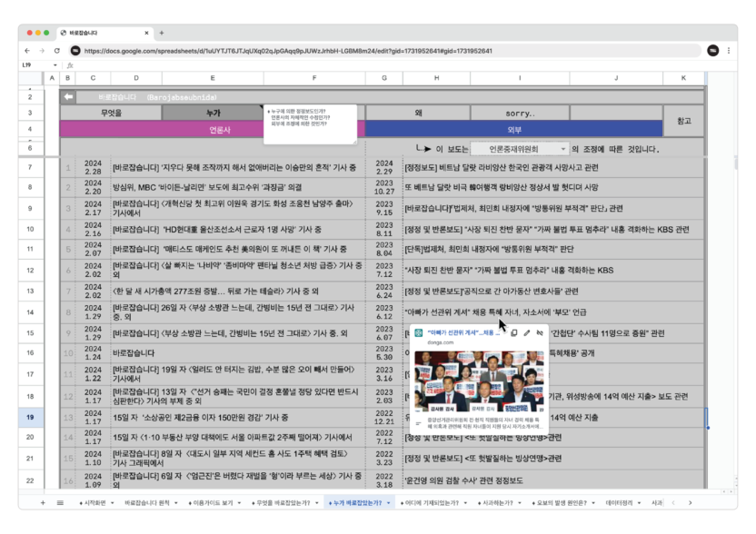This screenshot has height=534, width=756.
Task: Expand the '누가 바로잡았는가?' sheet tab menu arrow
Action: click(389, 502)
